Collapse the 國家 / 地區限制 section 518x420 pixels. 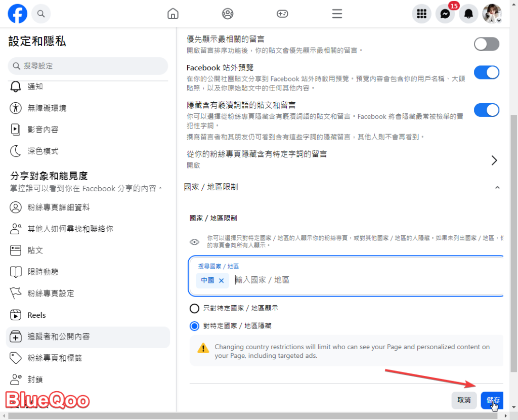pyautogui.click(x=497, y=187)
